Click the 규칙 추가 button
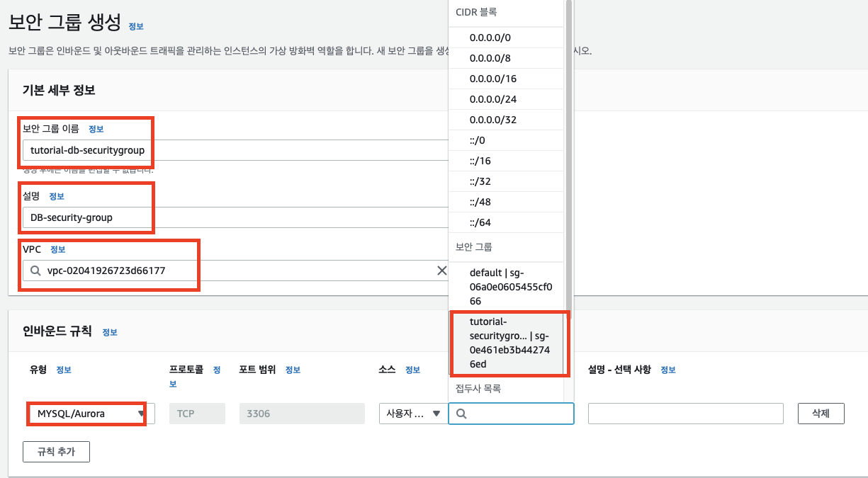Image resolution: width=868 pixels, height=478 pixels. click(x=57, y=451)
